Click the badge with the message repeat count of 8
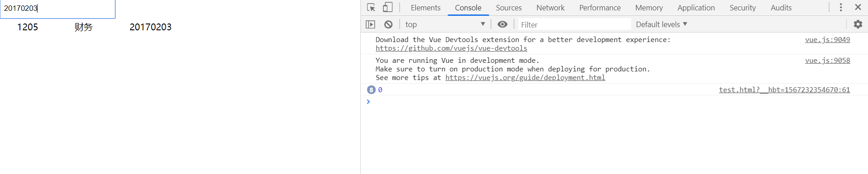 pos(371,90)
